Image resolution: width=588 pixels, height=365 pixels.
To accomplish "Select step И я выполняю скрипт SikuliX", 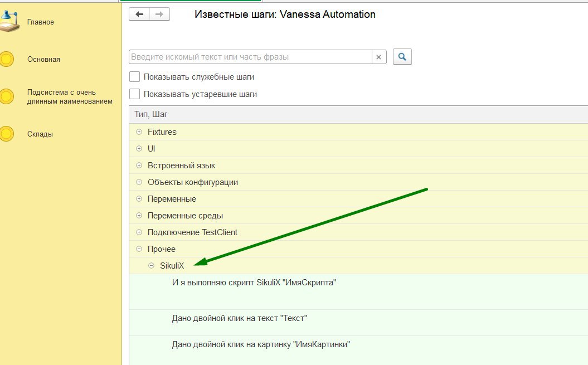I will tap(254, 283).
